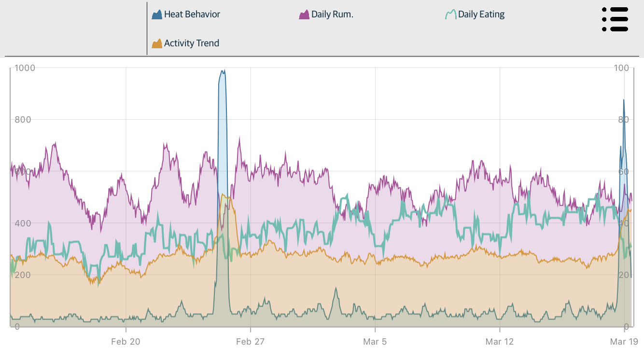This screenshot has width=644, height=362.
Task: Select the Feb 20 date label
Action: tap(126, 342)
